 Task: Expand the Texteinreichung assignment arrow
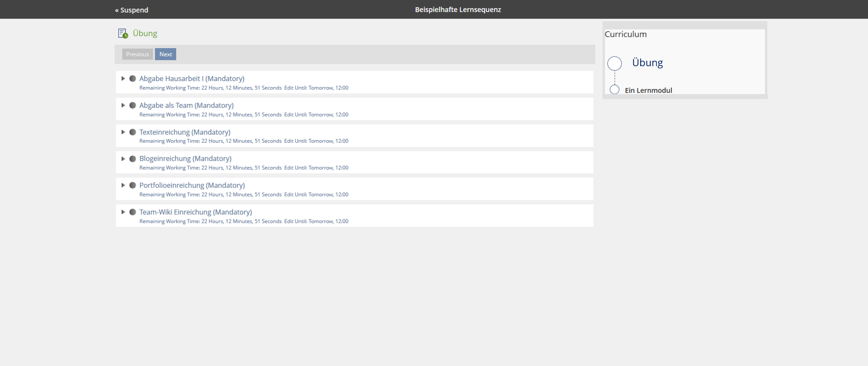tap(123, 132)
